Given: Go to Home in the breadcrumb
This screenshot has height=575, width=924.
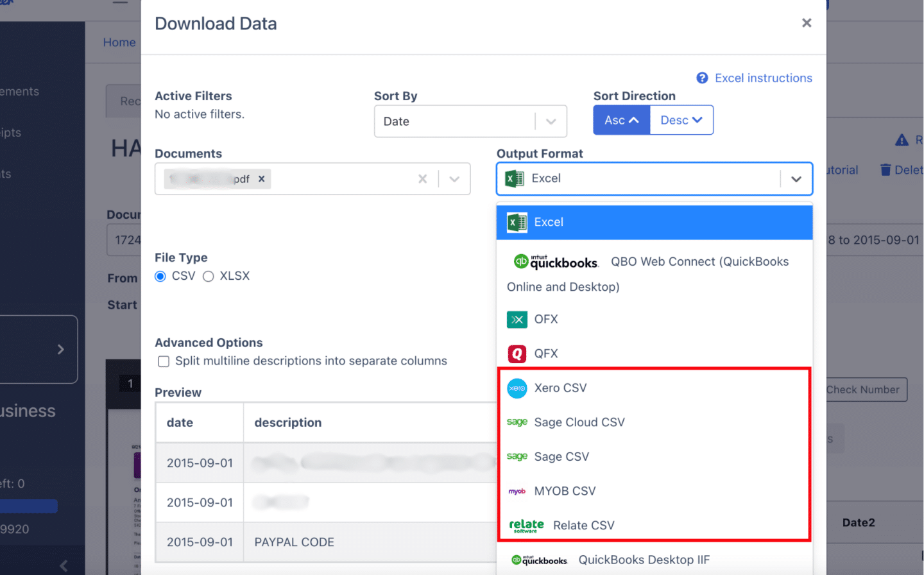Looking at the screenshot, I should (119, 42).
